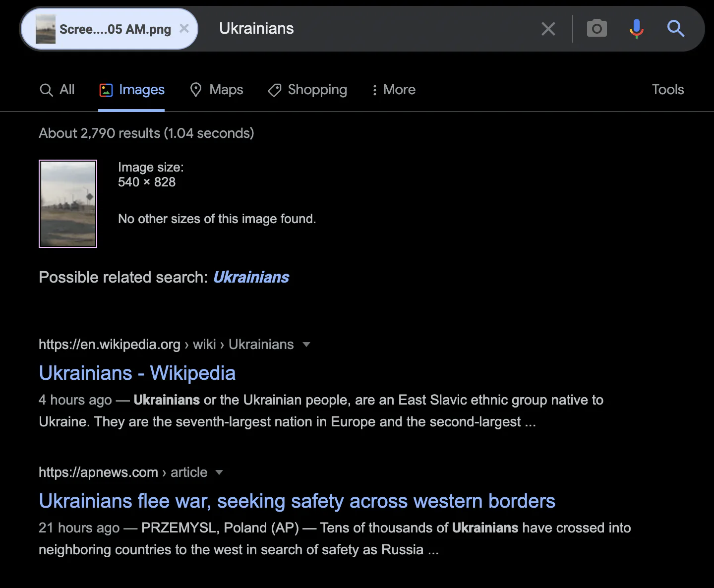Click the Shopping price tag icon
714x588 pixels.
coord(275,90)
